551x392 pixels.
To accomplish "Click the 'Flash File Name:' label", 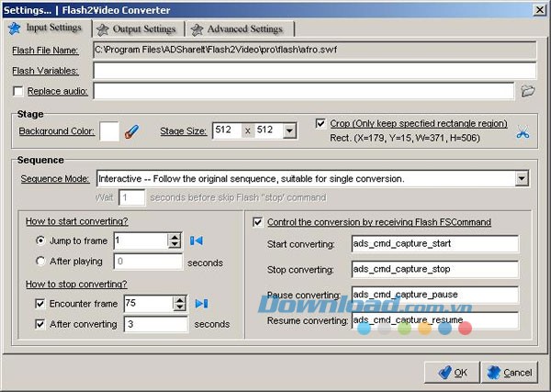I will pyautogui.click(x=45, y=50).
